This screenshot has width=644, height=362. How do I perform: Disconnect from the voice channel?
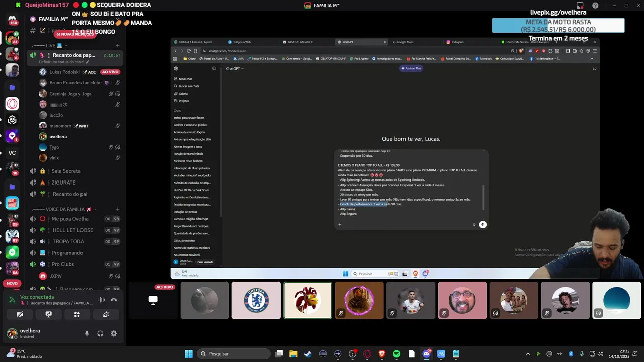point(114,300)
